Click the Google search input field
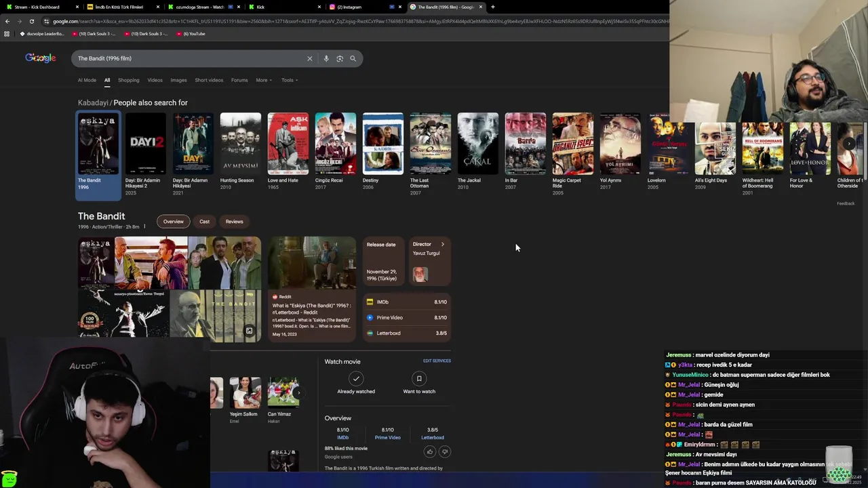The width and height of the screenshot is (868, 488). tap(190, 58)
